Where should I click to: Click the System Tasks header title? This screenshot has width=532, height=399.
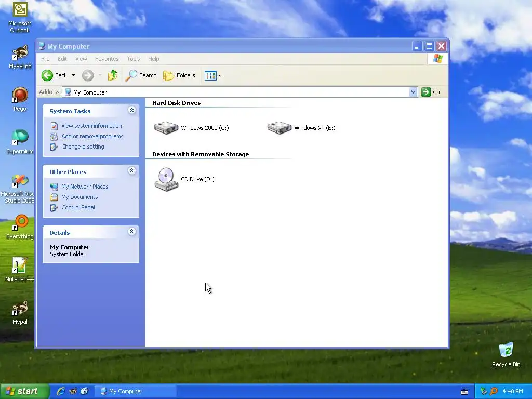pyautogui.click(x=70, y=111)
